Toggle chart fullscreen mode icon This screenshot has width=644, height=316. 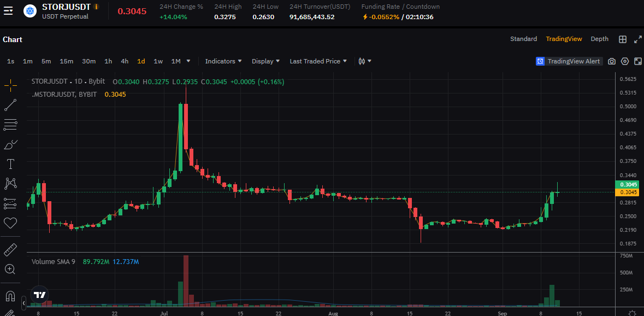(638, 61)
